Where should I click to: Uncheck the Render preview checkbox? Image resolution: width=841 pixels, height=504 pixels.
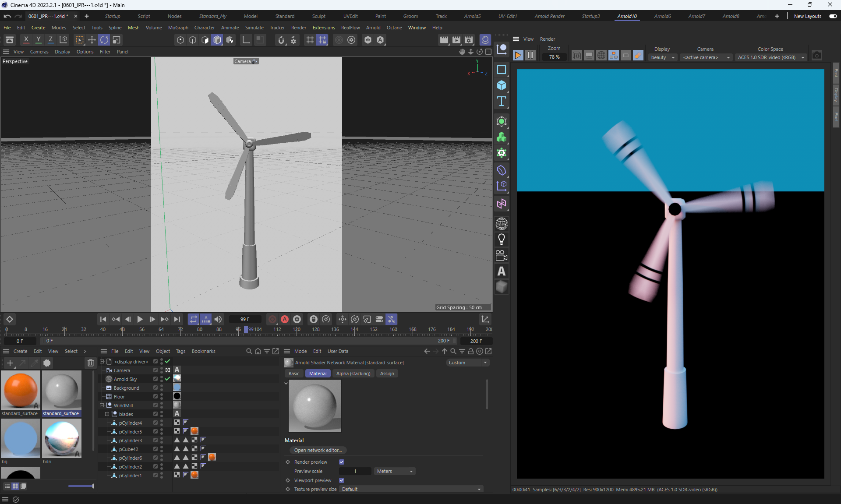point(342,462)
